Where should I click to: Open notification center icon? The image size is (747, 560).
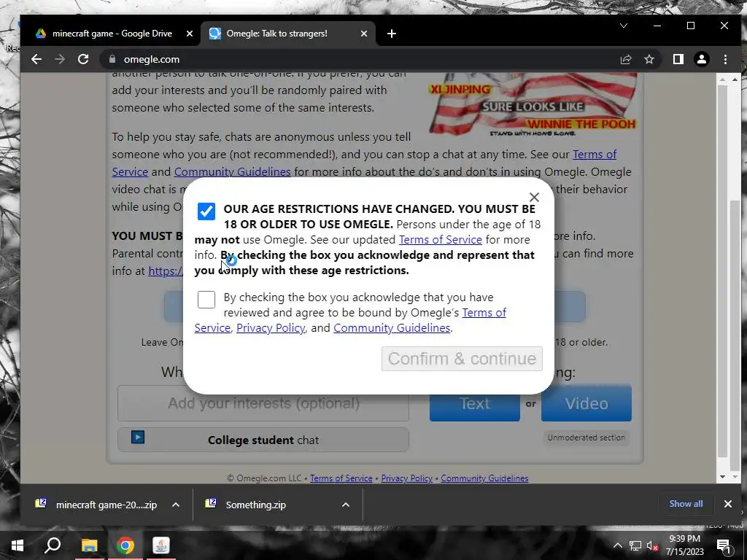[x=723, y=545]
